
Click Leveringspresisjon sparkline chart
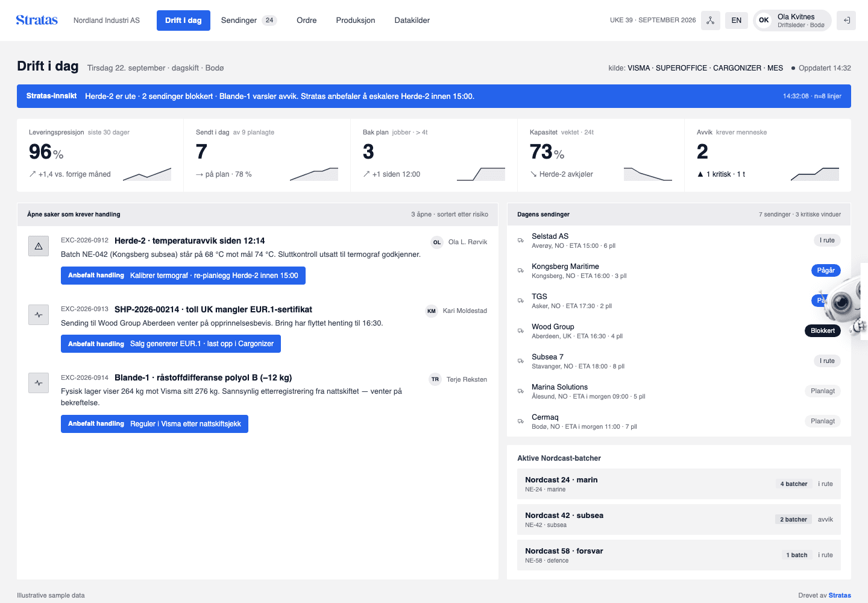coord(147,174)
